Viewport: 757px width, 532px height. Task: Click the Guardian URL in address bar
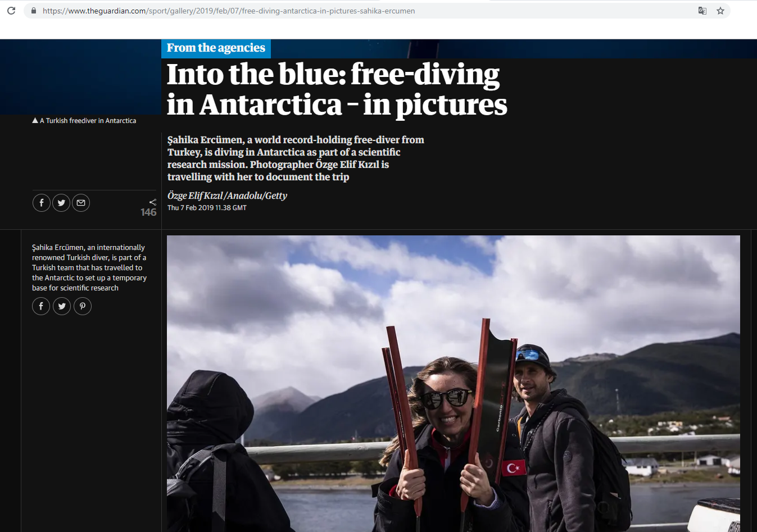coord(229,11)
